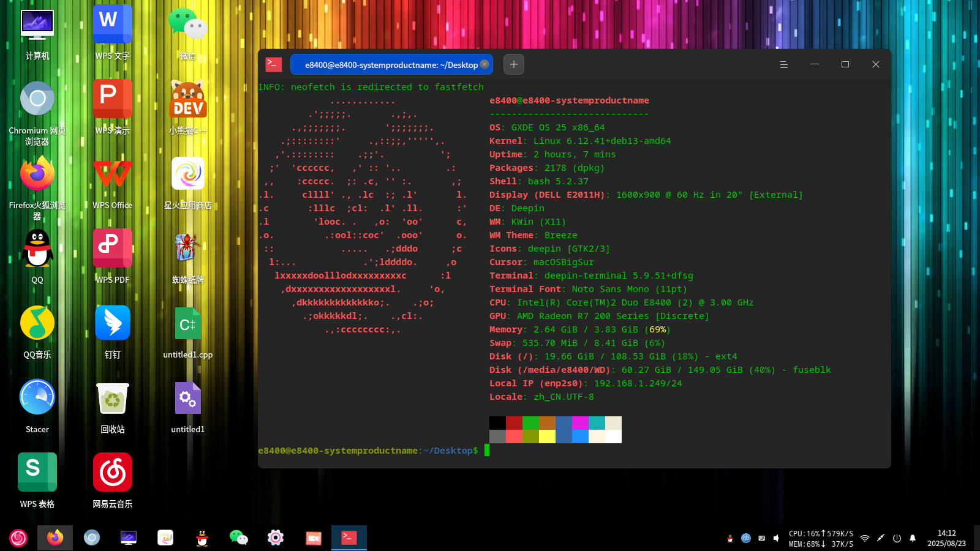This screenshot has width=980, height=551.
Task: Click the CPU and MEM monitor widget
Action: pyautogui.click(x=821, y=538)
